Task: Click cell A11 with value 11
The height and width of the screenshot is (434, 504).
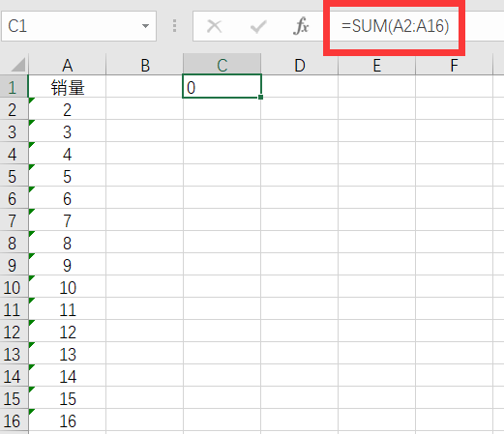Action: (67, 308)
